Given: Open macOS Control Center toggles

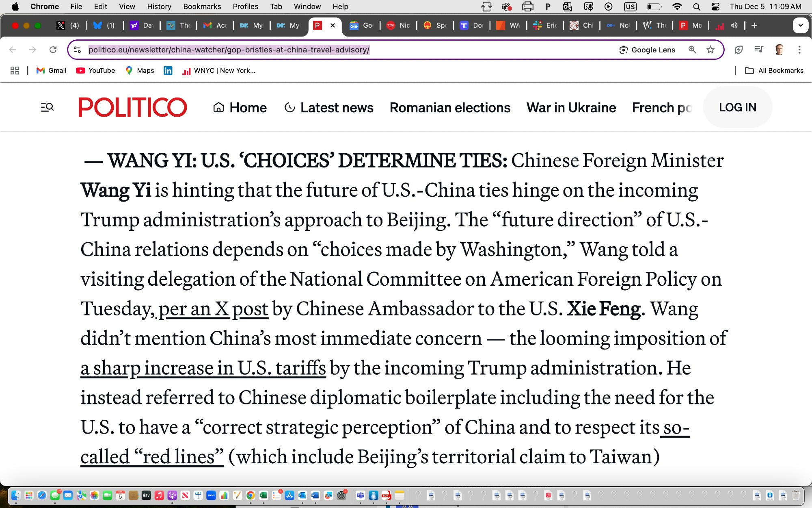Looking at the screenshot, I should point(715,7).
